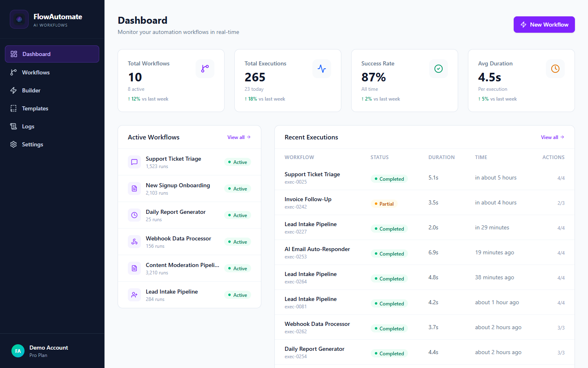Open Templates from the sidebar
This screenshot has height=368, width=588.
(35, 108)
